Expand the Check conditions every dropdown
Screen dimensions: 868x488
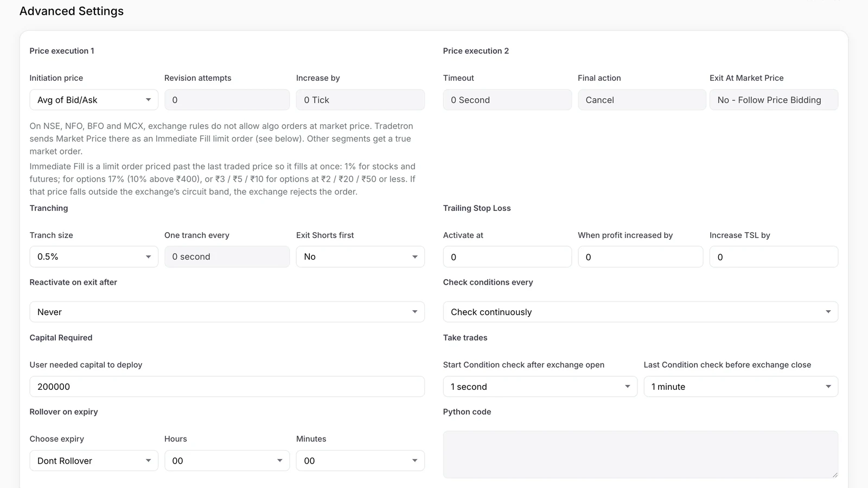point(641,312)
